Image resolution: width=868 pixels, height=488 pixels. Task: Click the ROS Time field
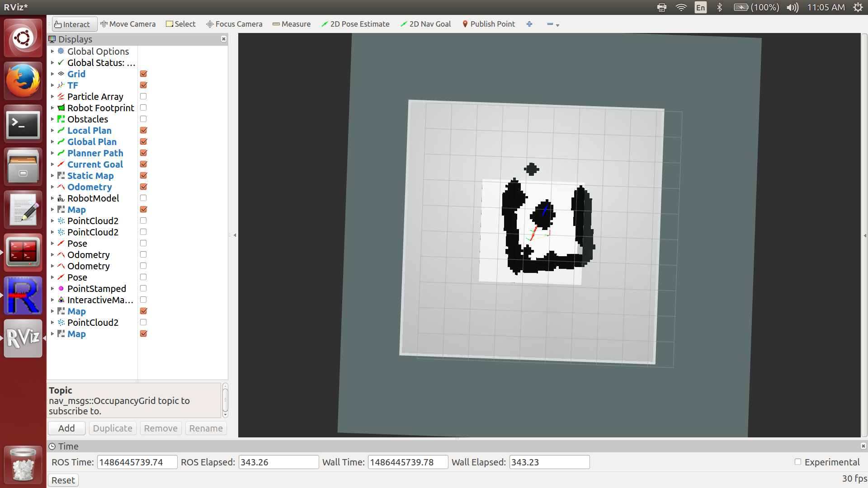pyautogui.click(x=137, y=462)
